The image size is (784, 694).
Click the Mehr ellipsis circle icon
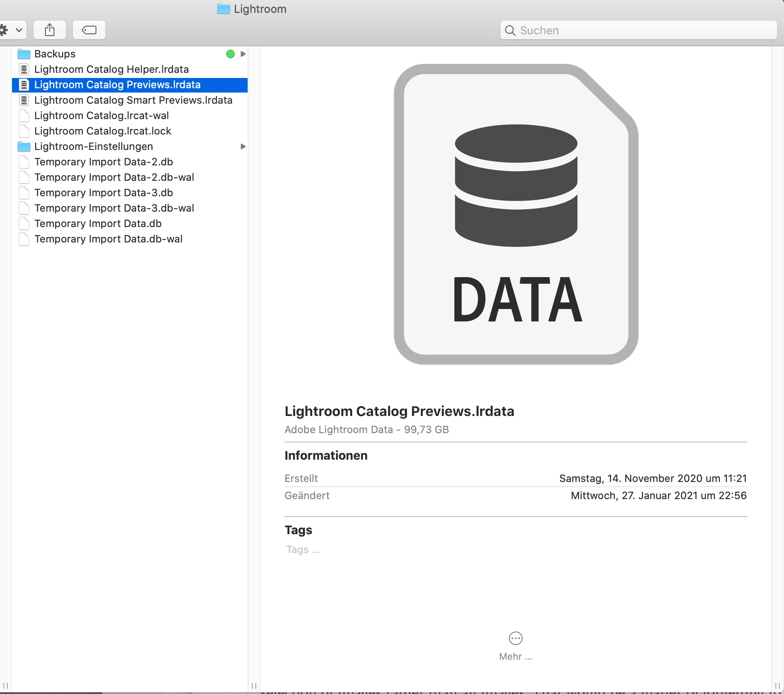(516, 638)
